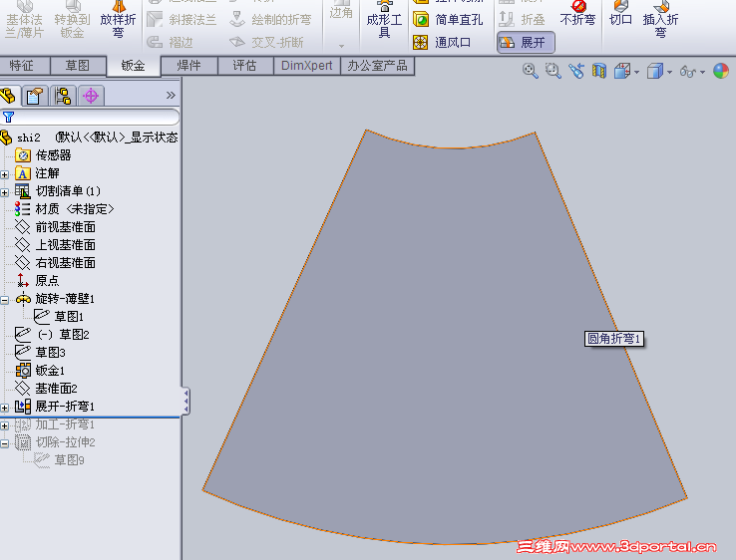Select the Simple Hole (简单直孔) tool
Screen dimensions: 736x560
click(448, 19)
